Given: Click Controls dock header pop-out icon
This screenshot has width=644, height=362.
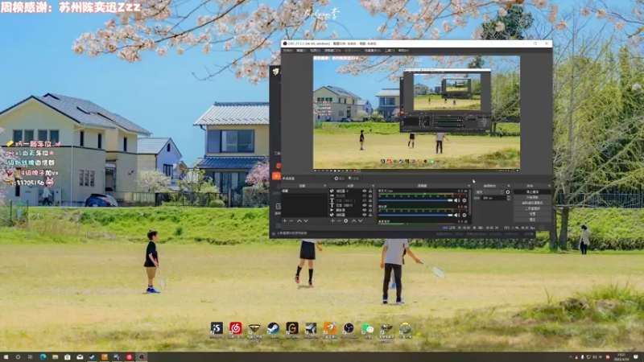Looking at the screenshot, I should [549, 186].
